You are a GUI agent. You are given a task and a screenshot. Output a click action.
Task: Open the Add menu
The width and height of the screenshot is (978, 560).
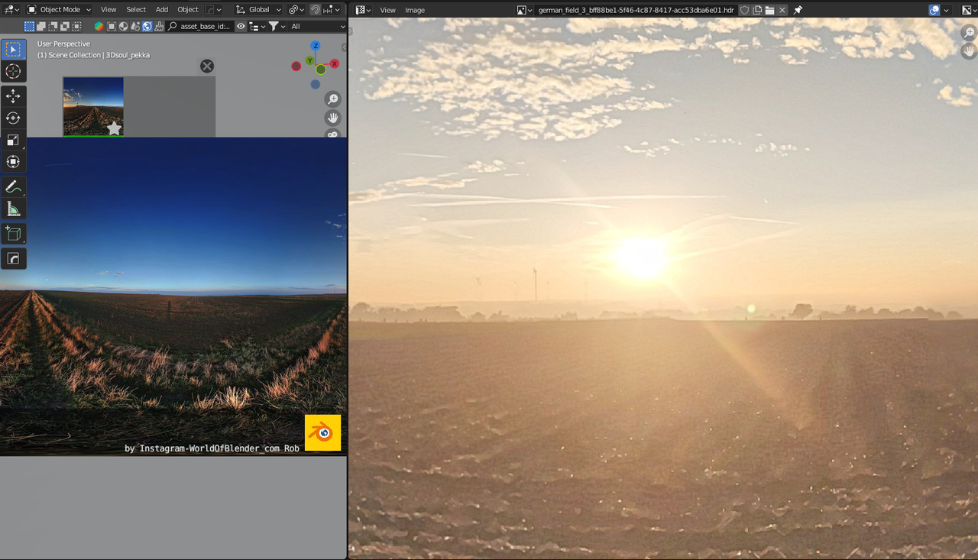[x=162, y=10]
